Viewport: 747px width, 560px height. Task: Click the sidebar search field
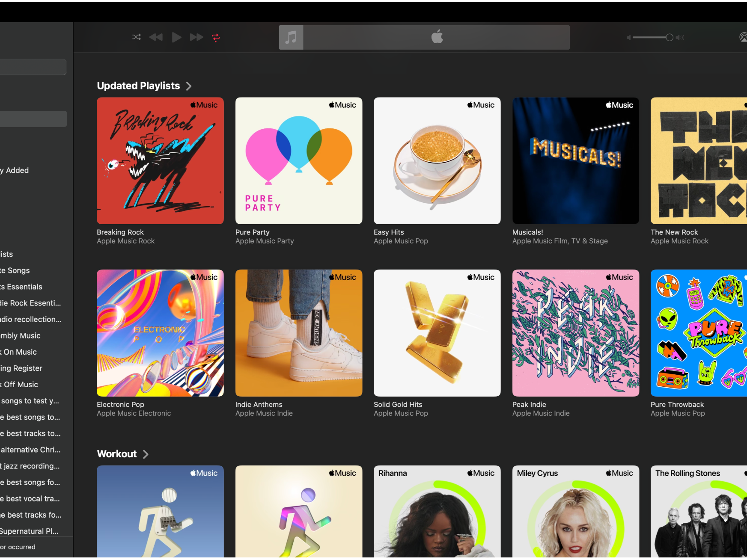[x=33, y=67]
